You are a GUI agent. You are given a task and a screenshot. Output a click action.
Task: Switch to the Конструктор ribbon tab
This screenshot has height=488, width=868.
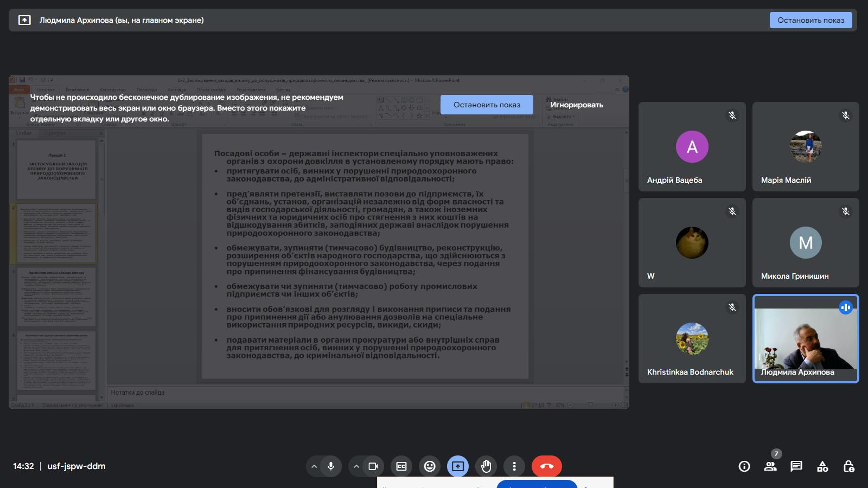(x=114, y=89)
